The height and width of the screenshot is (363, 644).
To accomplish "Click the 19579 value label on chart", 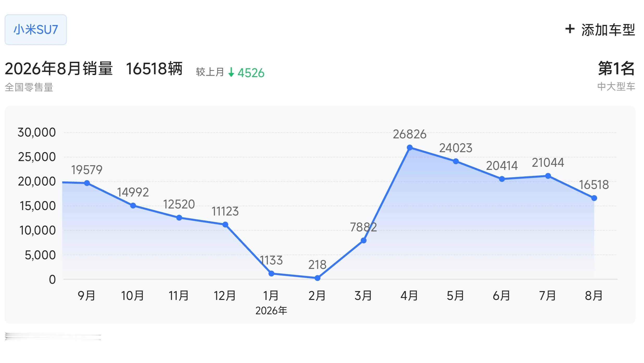I will click(87, 170).
